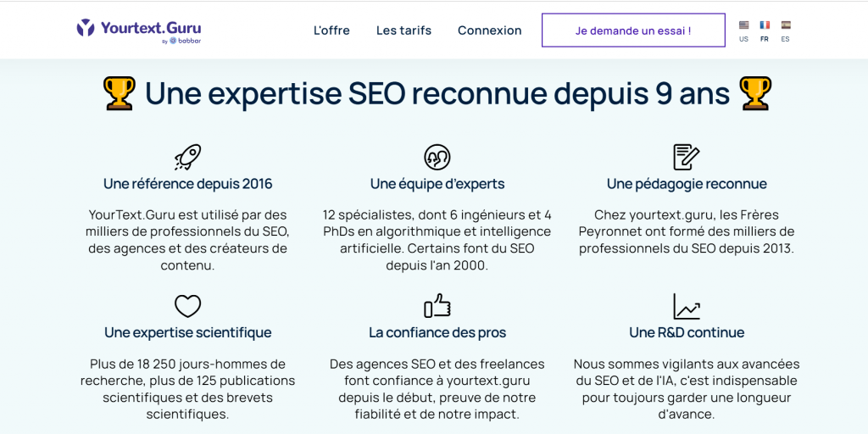The height and width of the screenshot is (434, 868).
Task: Click the heart icon above 'Une expertise scientifique'
Action: click(187, 306)
